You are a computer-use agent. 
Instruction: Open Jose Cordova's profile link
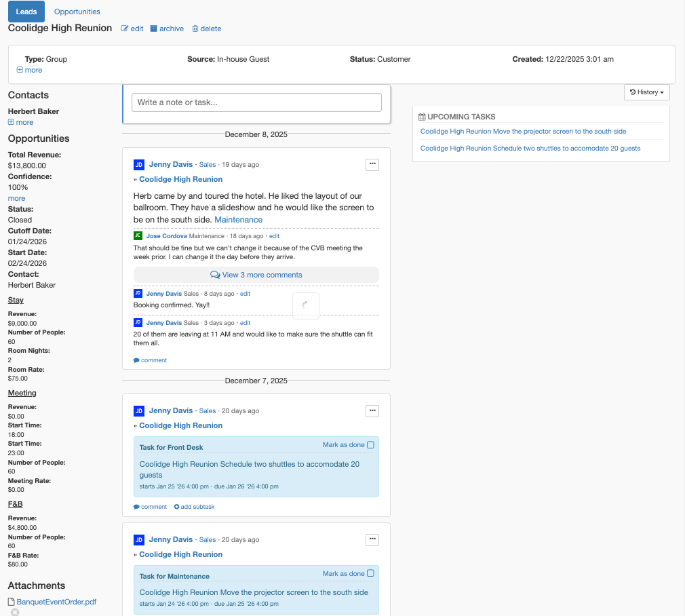click(x=166, y=236)
